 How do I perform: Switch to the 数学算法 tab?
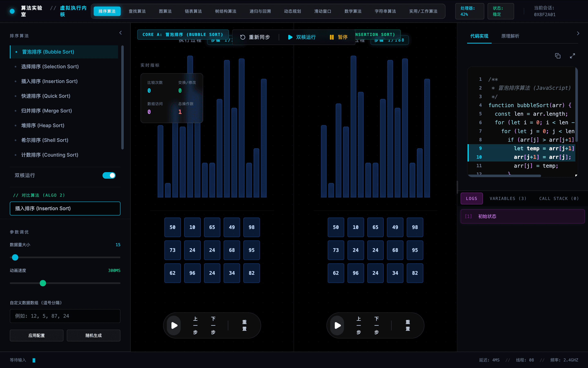[x=353, y=11]
